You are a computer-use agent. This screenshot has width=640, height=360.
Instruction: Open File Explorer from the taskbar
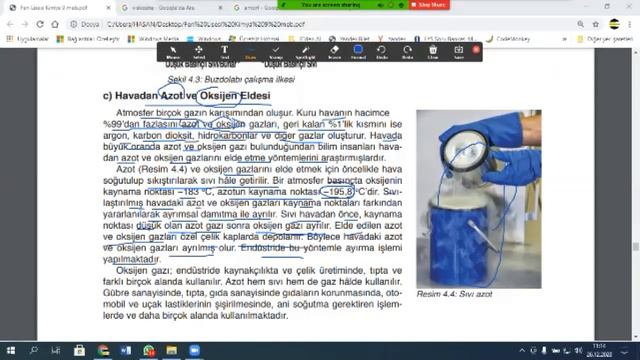point(171,351)
